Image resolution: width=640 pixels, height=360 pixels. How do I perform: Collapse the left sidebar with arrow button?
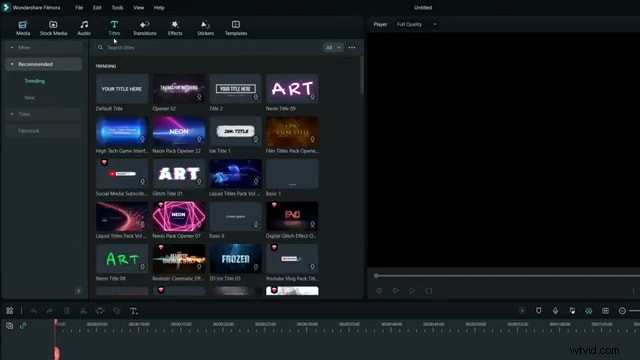[79, 291]
